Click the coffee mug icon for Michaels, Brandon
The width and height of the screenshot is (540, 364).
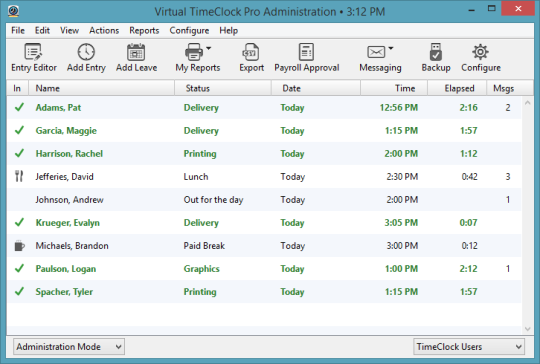(20, 246)
